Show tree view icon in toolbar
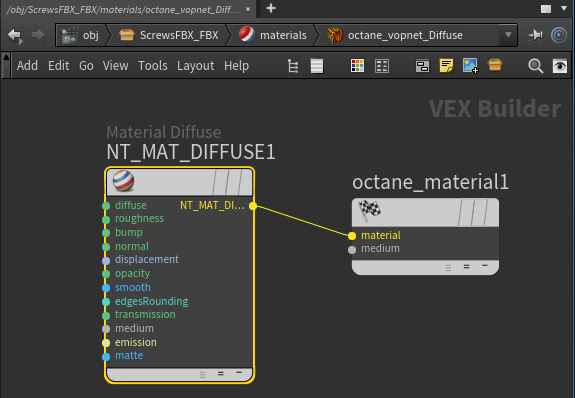 coord(293,66)
